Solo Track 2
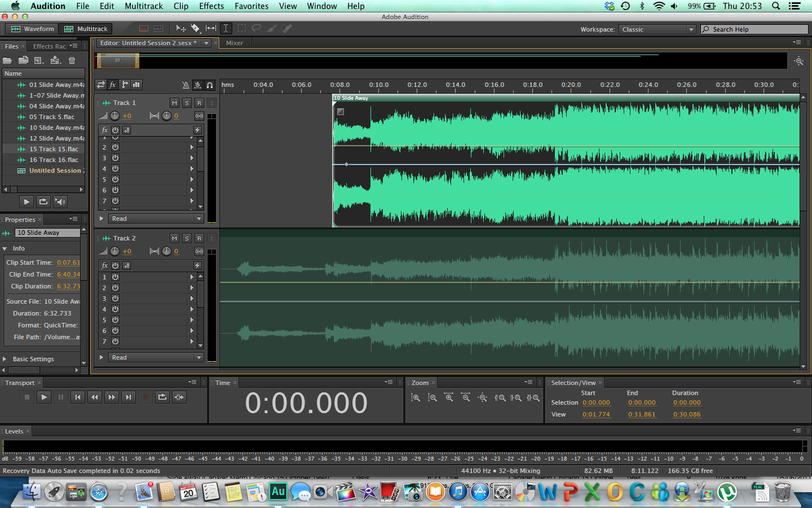812x508 pixels. click(x=187, y=238)
